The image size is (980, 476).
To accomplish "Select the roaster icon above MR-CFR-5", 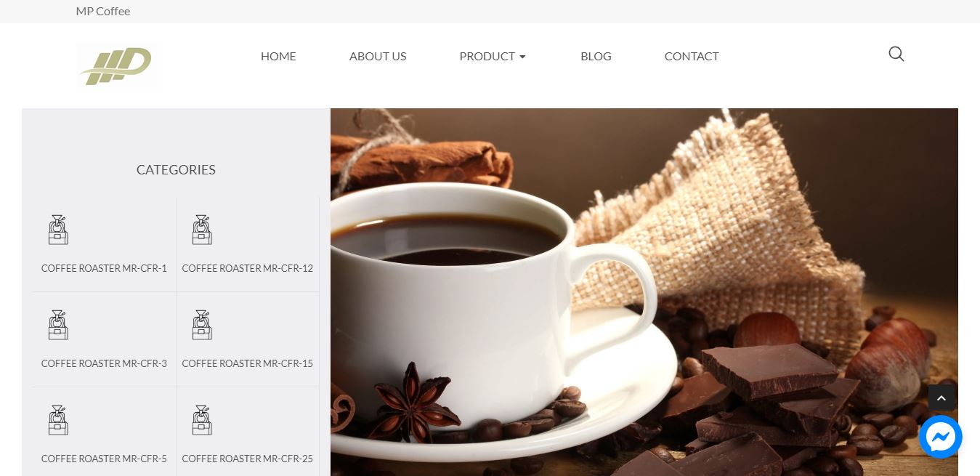I will pos(58,420).
